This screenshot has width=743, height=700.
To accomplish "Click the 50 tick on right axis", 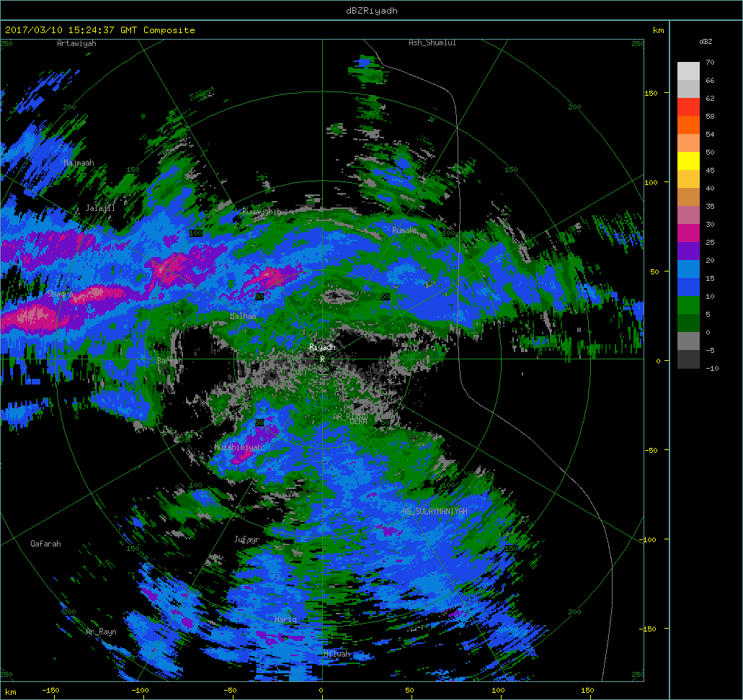I will [654, 272].
